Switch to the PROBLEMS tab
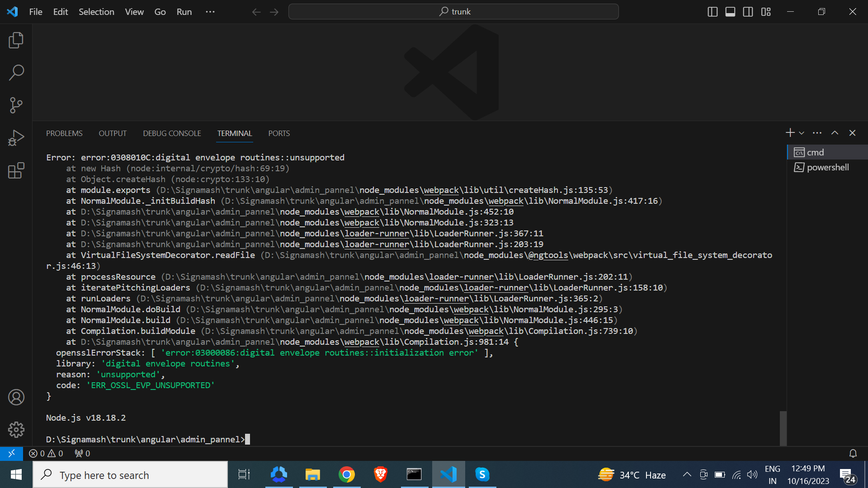 pos(64,133)
